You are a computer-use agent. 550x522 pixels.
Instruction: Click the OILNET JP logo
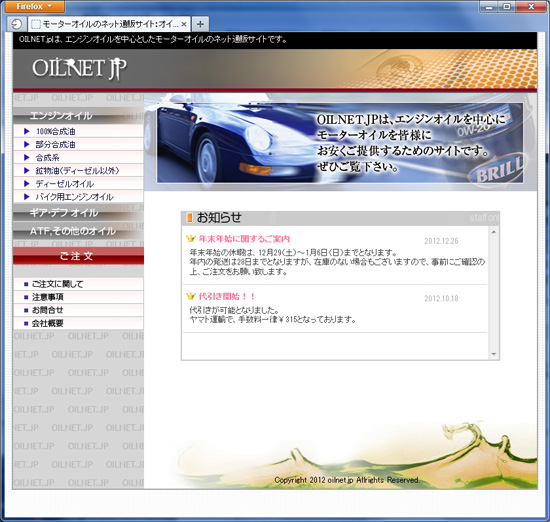pos(79,68)
